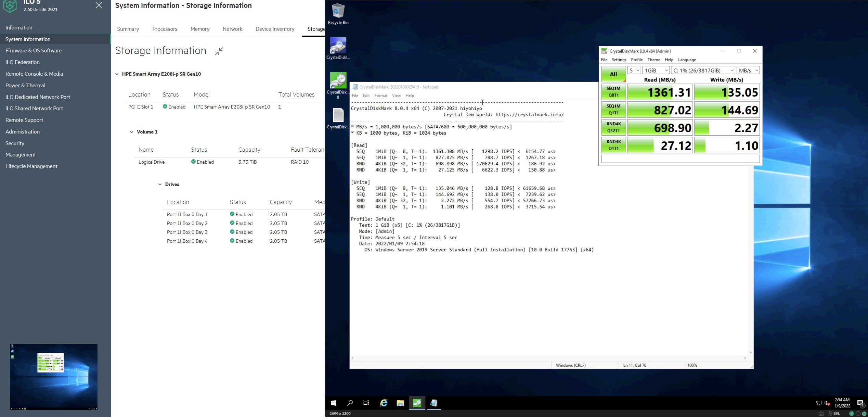868x417 pixels.
Task: Select the Port 1I Box 0 Bay 3 drive row
Action: (x=244, y=232)
